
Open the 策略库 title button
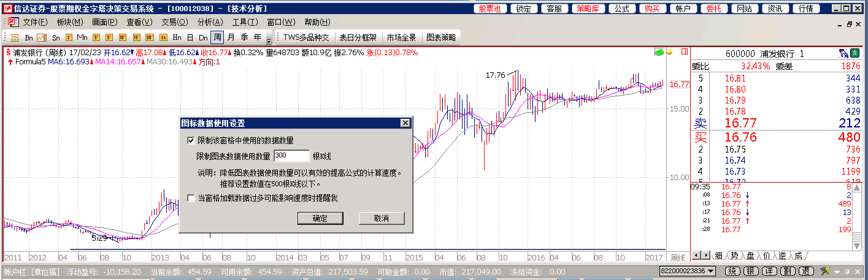589,9
